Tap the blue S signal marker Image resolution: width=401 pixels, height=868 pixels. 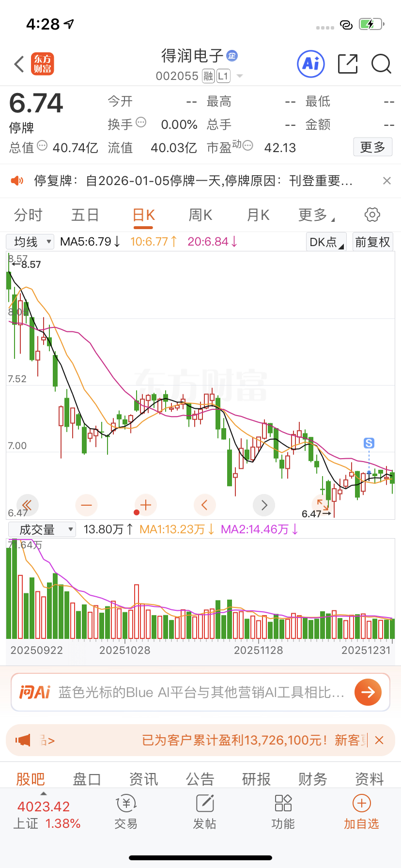[x=369, y=443]
